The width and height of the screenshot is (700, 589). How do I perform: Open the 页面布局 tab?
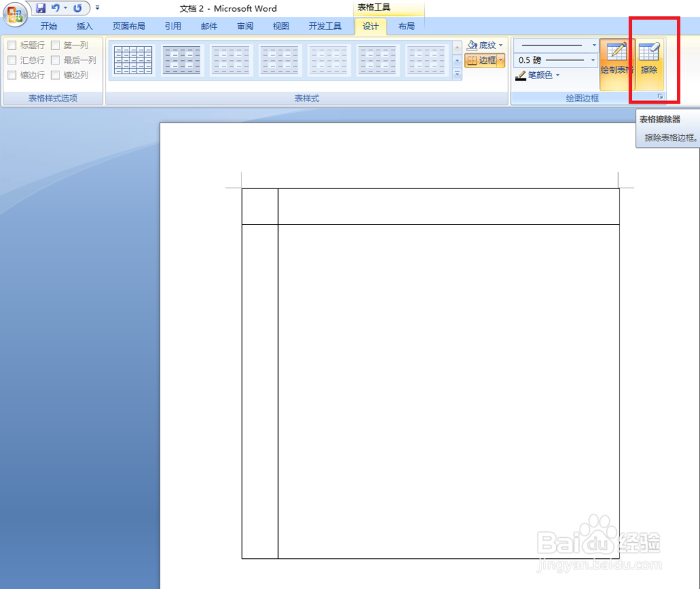(129, 27)
